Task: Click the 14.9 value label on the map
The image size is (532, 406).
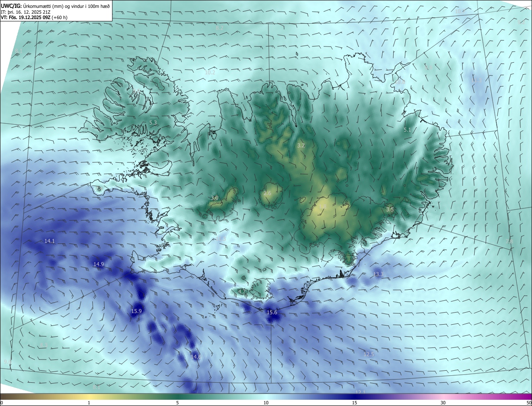Action: coord(99,264)
